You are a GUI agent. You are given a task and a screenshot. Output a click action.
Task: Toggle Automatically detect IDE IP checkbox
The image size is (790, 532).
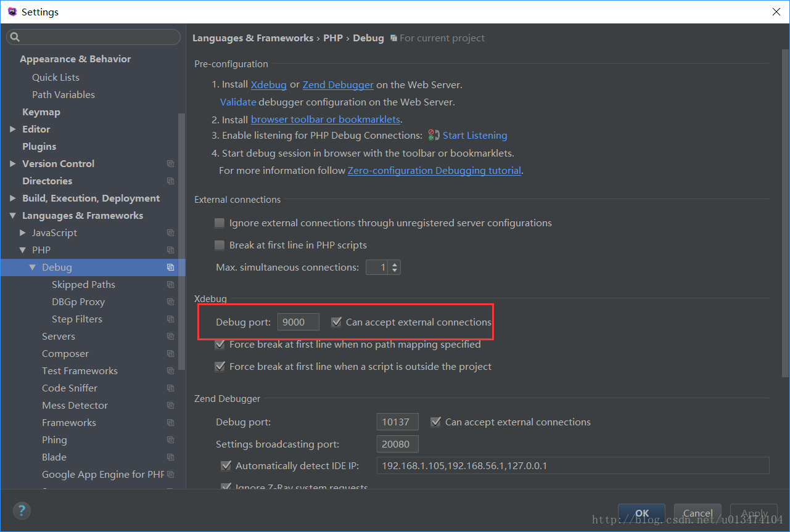pos(226,465)
